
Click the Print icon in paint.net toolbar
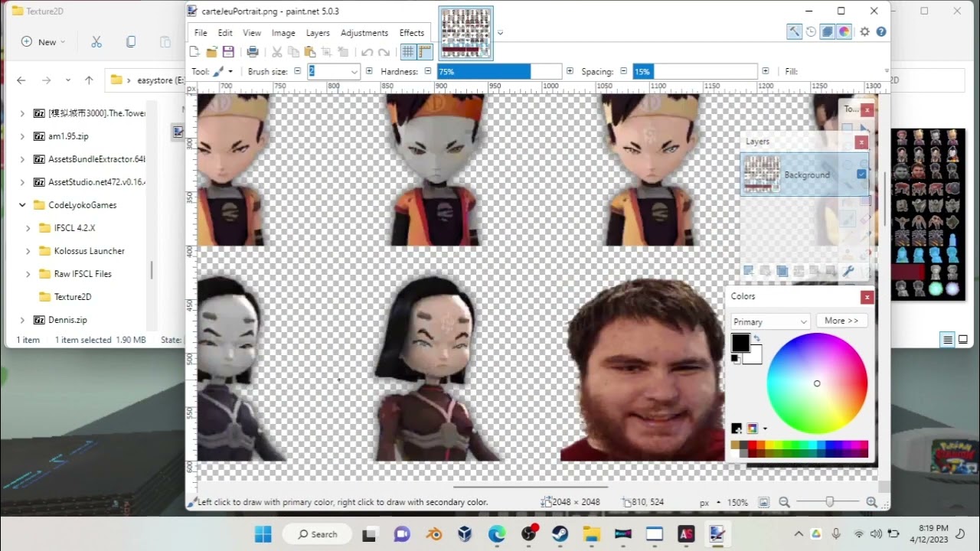(253, 52)
